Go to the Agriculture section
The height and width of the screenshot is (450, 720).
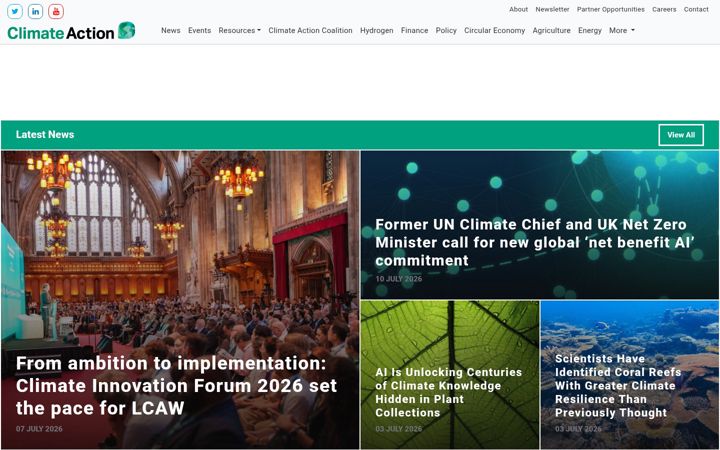coord(551,30)
